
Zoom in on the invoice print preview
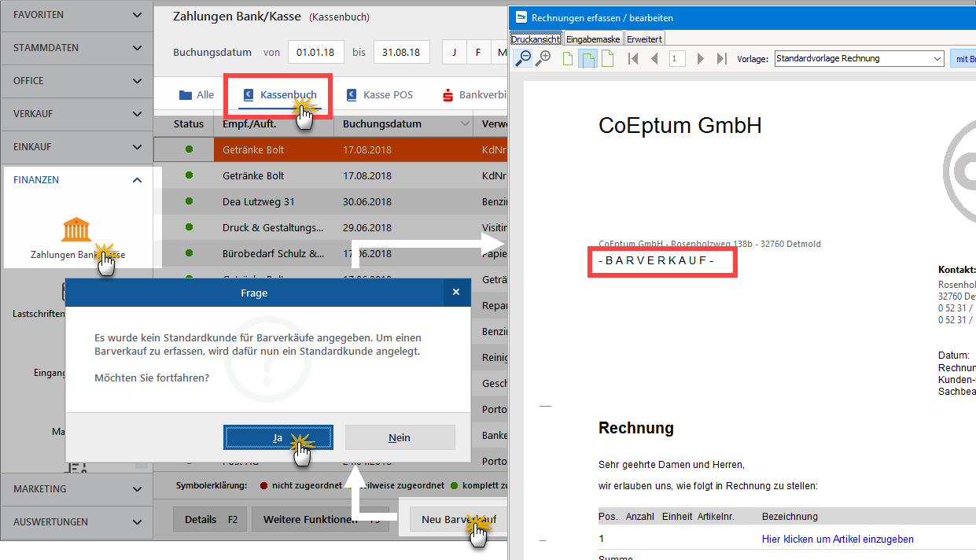click(x=543, y=58)
